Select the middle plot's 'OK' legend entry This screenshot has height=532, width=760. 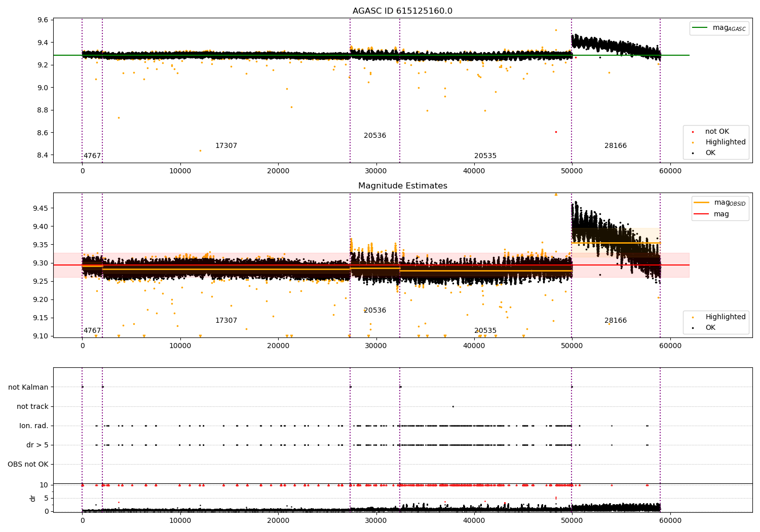point(710,327)
